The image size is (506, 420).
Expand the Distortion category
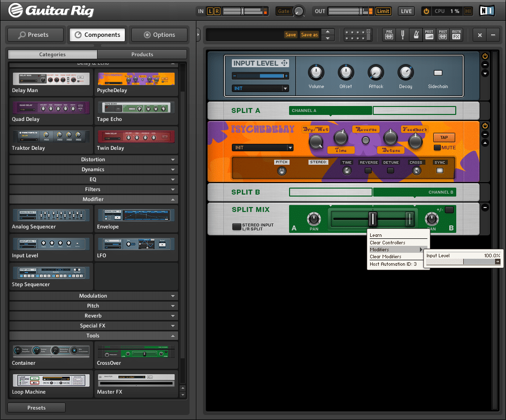pyautogui.click(x=94, y=159)
